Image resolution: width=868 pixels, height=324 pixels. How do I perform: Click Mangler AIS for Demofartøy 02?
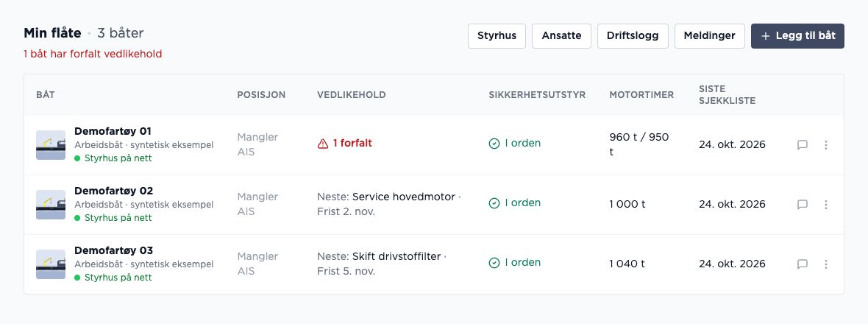(258, 205)
